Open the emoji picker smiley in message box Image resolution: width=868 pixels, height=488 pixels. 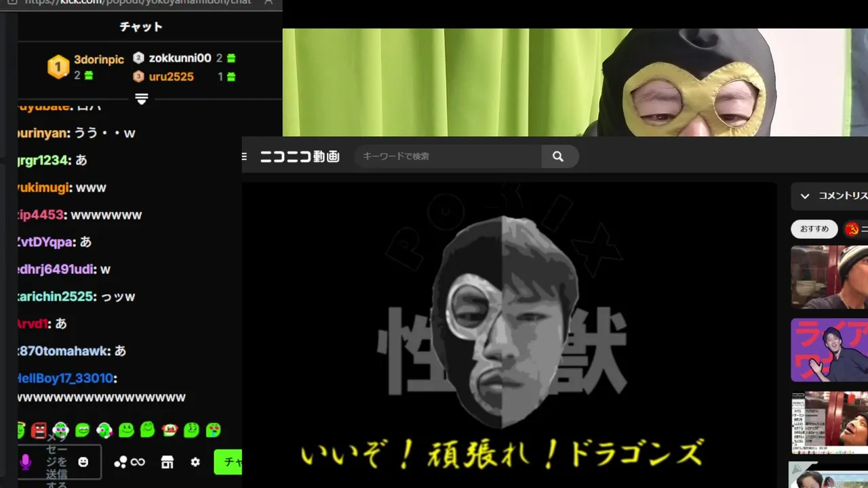83,462
